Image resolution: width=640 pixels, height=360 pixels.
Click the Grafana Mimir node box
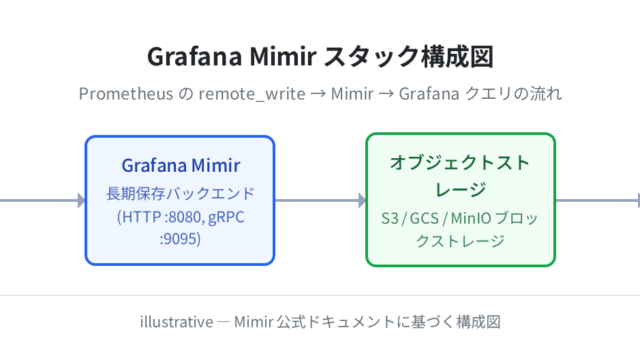point(180,200)
